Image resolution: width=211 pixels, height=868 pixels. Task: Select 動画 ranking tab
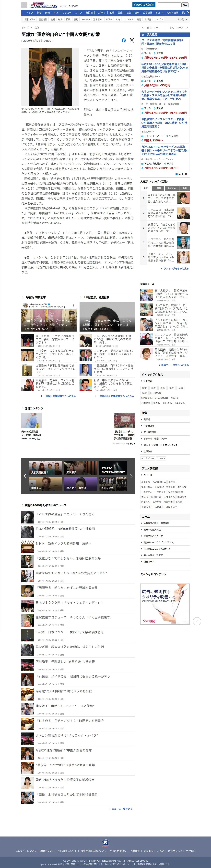point(184,188)
